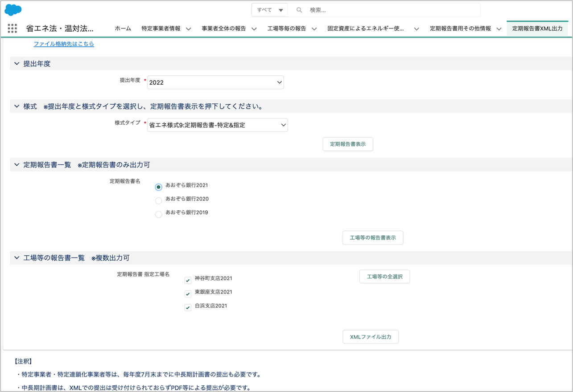Open the App Launcher grid icon

pyautogui.click(x=12, y=29)
